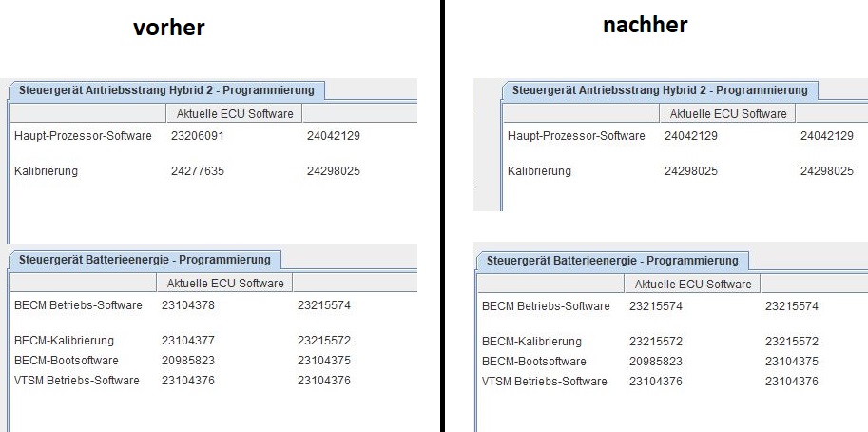868x432 pixels.
Task: Click calibration value 24277635
Action: (x=197, y=171)
